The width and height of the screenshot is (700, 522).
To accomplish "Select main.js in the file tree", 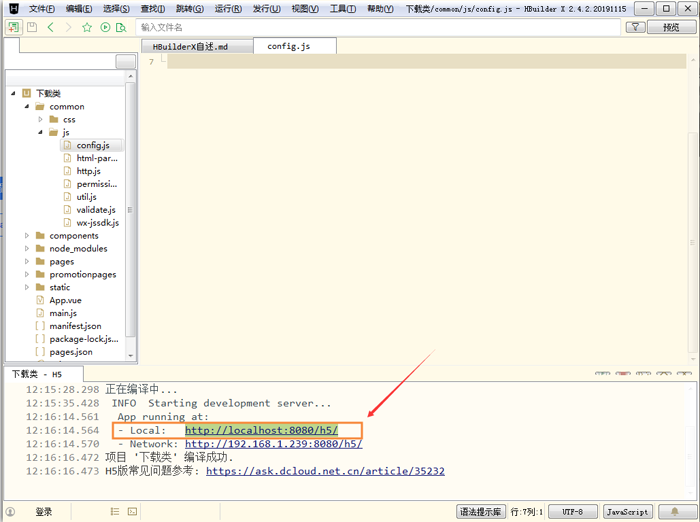I will [x=63, y=313].
